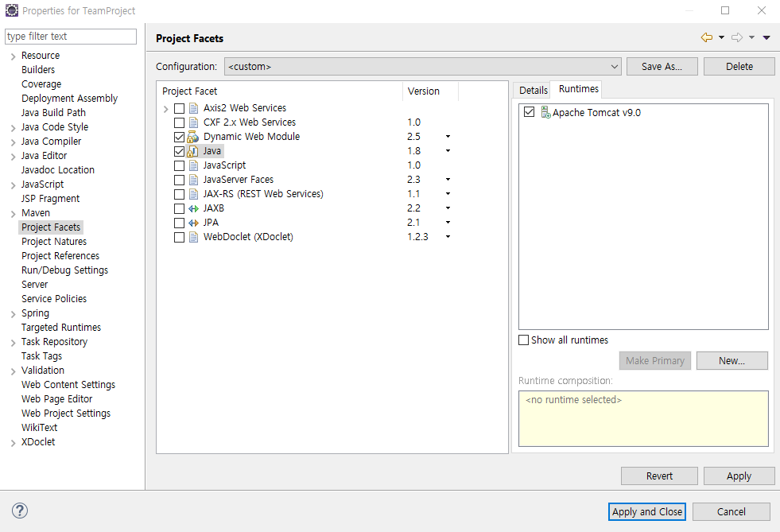Check the JavaScript facet checkbox
Viewport: 780px width, 532px height.
tap(179, 165)
